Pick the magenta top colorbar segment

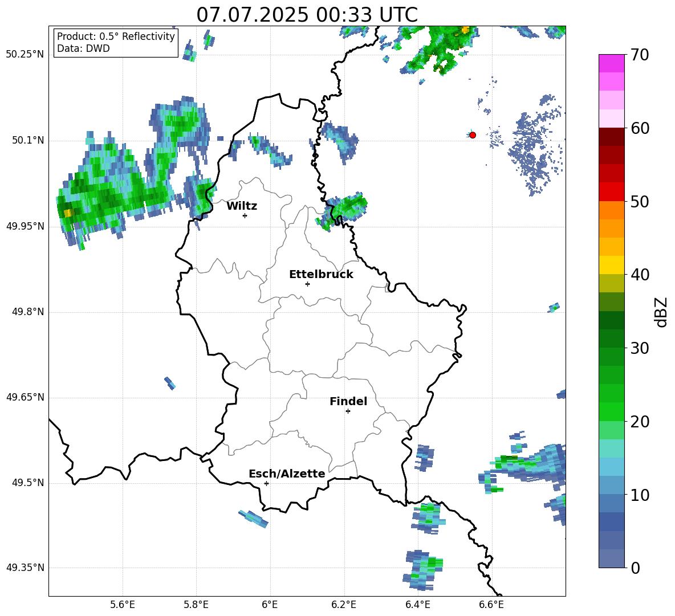point(611,63)
